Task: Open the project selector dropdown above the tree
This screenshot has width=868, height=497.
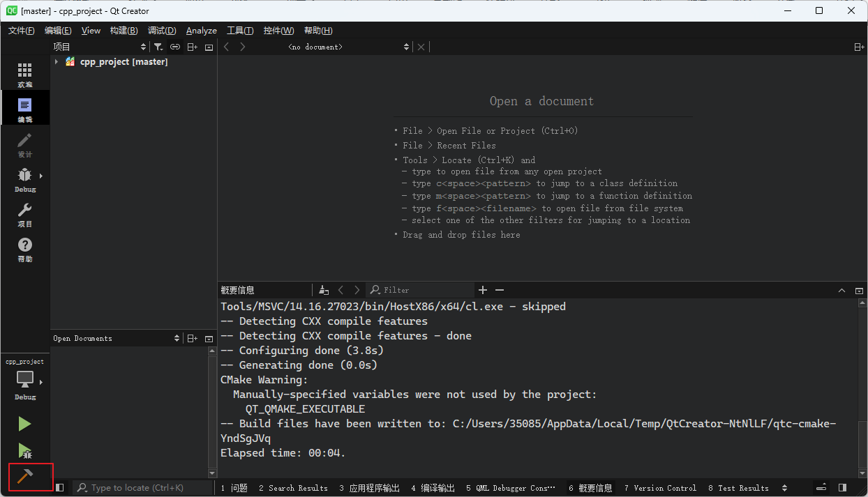Action: [x=143, y=47]
